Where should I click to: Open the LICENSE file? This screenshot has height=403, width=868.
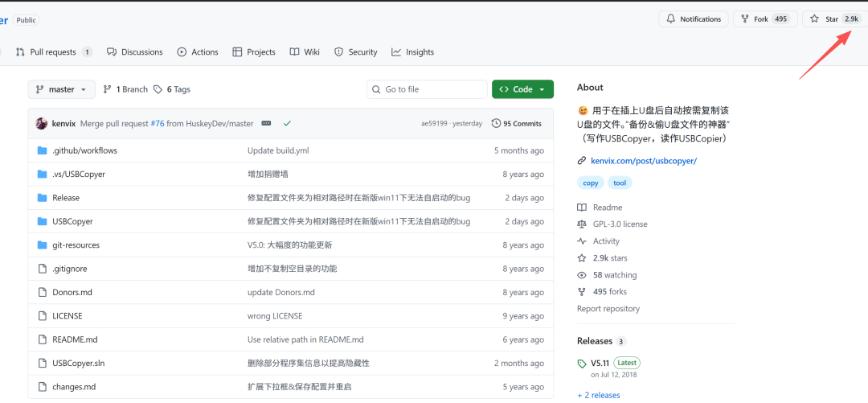(68, 316)
